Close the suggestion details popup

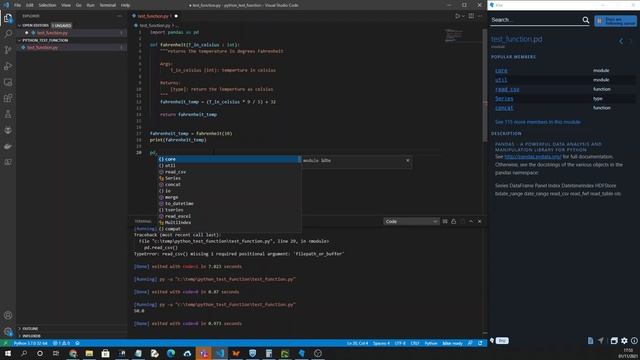(x=407, y=160)
